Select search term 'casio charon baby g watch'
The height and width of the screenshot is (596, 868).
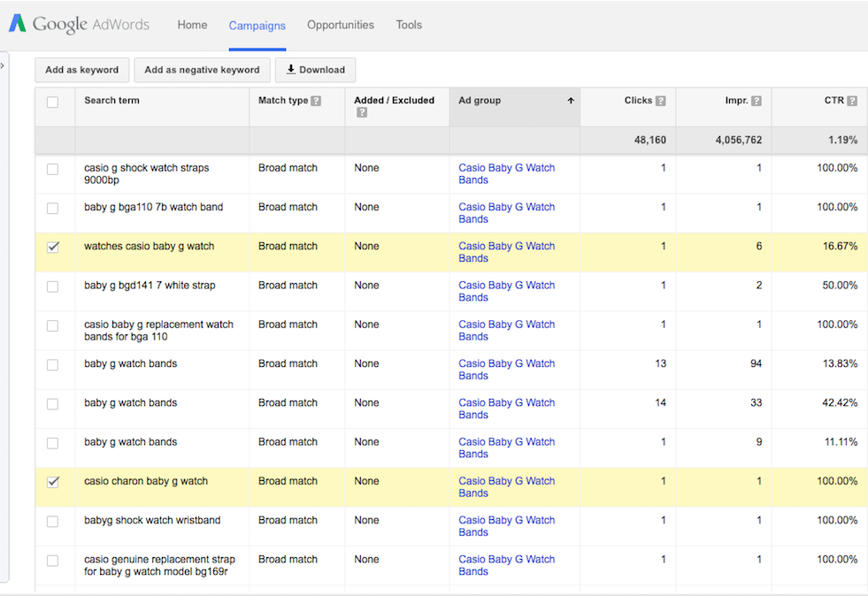(x=146, y=481)
